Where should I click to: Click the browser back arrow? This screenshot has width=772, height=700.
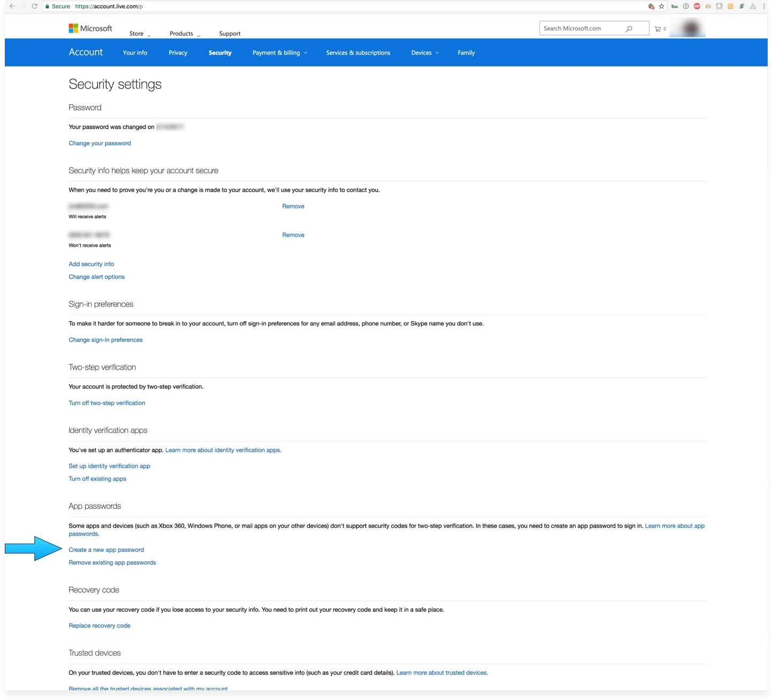coord(12,6)
